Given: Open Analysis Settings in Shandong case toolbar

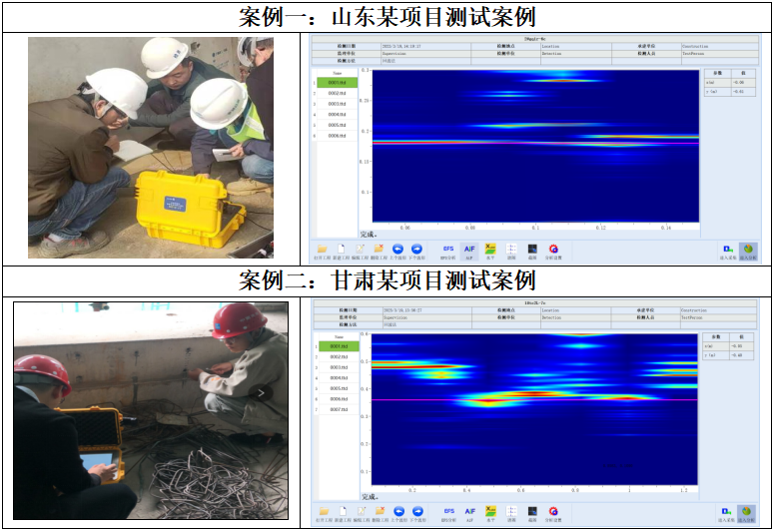Looking at the screenshot, I should (x=553, y=250).
